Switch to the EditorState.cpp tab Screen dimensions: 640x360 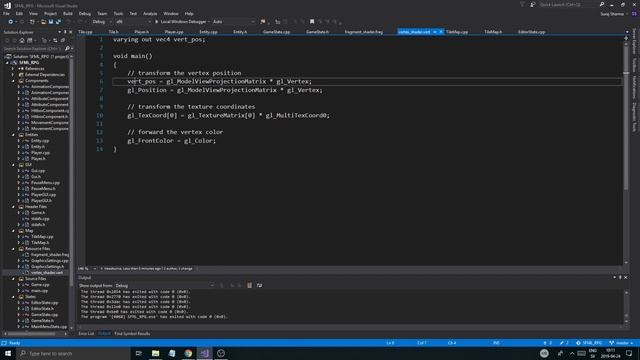(x=531, y=32)
